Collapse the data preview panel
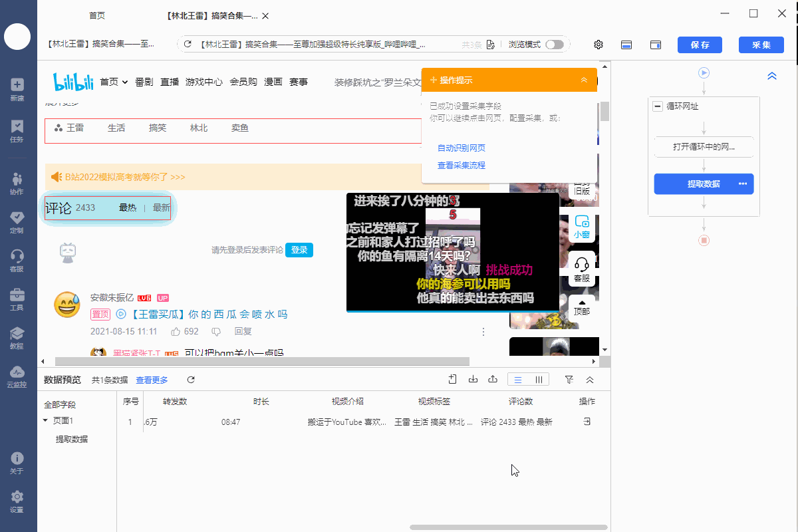Screen dimensions: 798x532 point(589,380)
